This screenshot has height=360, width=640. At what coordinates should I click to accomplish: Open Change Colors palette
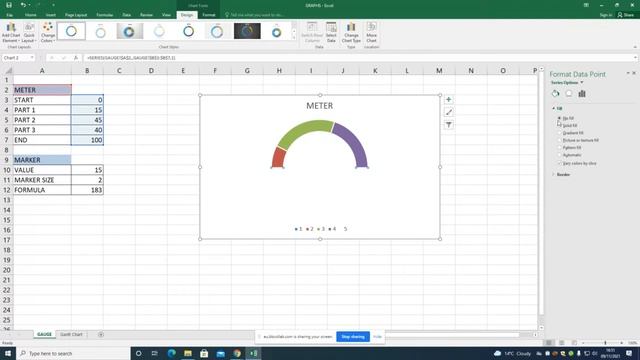click(48, 33)
